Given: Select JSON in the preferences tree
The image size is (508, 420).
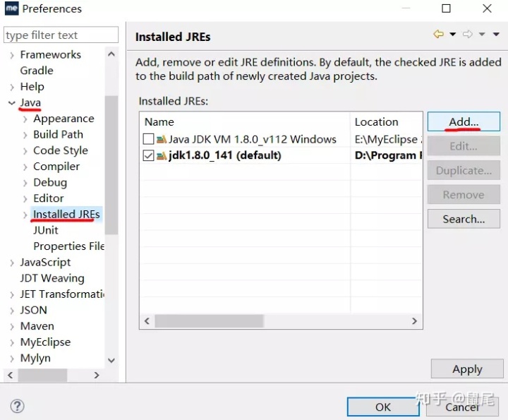Looking at the screenshot, I should point(33,310).
